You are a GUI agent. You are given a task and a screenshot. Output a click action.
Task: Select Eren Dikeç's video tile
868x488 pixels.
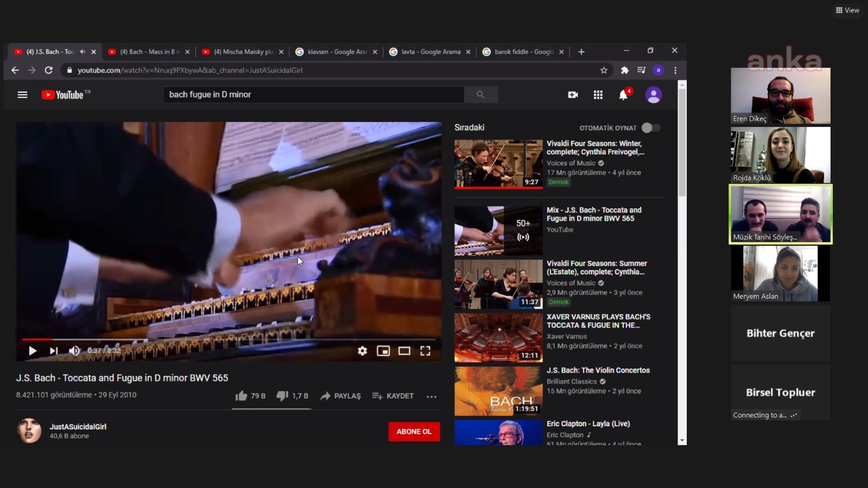point(781,96)
